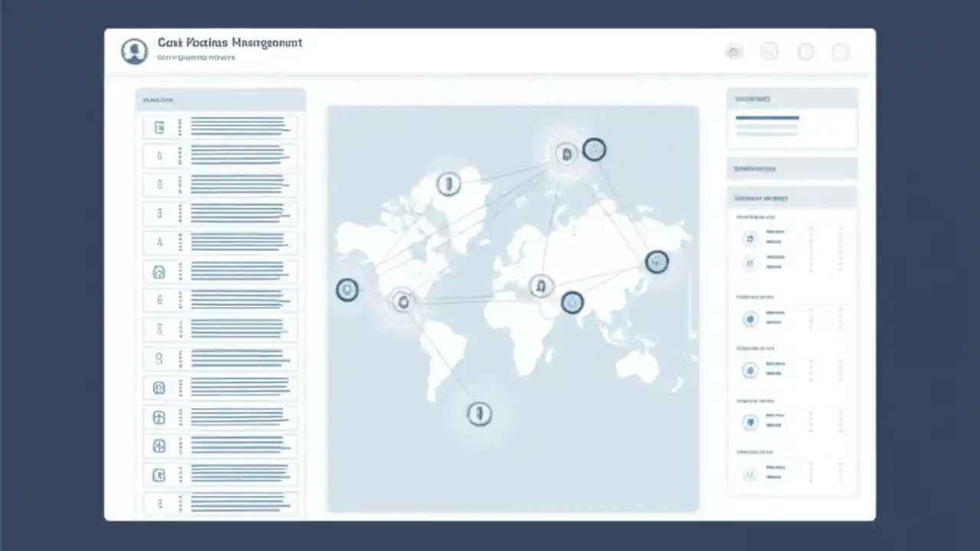Open the first circular icon in the top-right toolbar
This screenshot has height=551, width=980.
coord(733,52)
